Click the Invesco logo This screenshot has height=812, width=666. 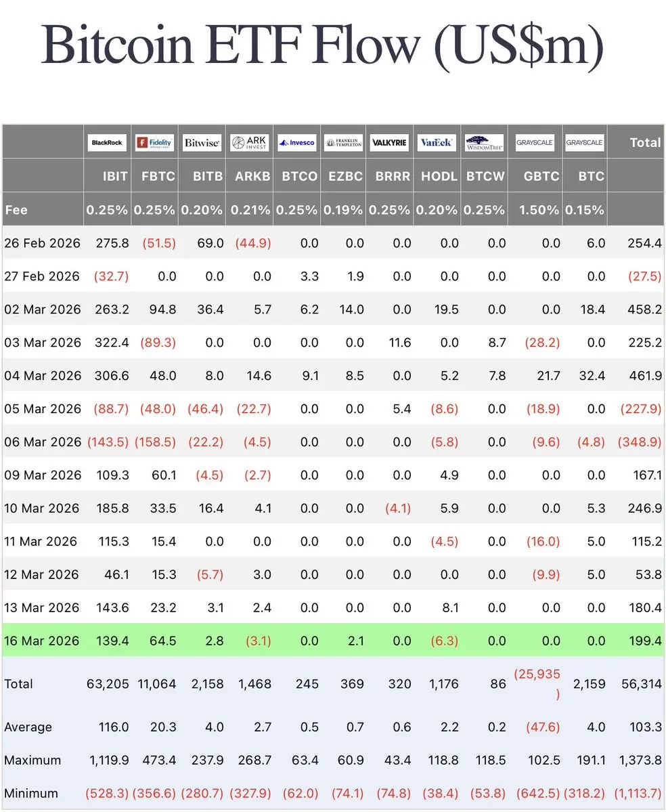click(x=296, y=142)
